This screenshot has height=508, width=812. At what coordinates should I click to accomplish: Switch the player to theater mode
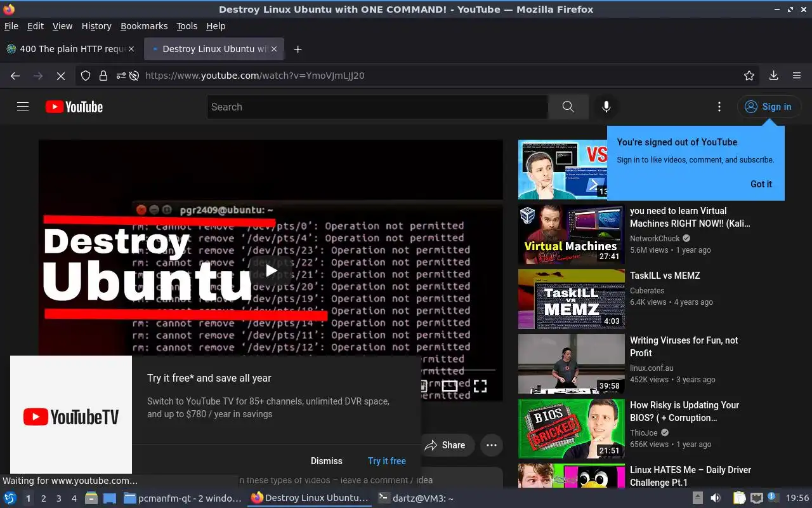450,385
